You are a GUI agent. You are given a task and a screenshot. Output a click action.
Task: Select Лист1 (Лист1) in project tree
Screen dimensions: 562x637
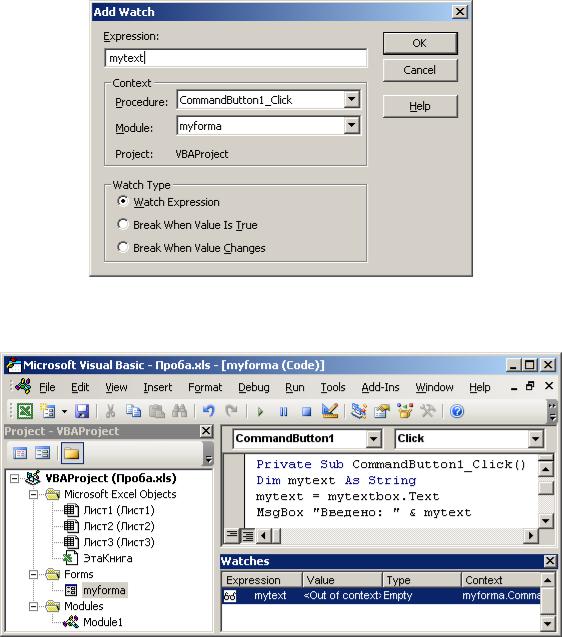(119, 510)
